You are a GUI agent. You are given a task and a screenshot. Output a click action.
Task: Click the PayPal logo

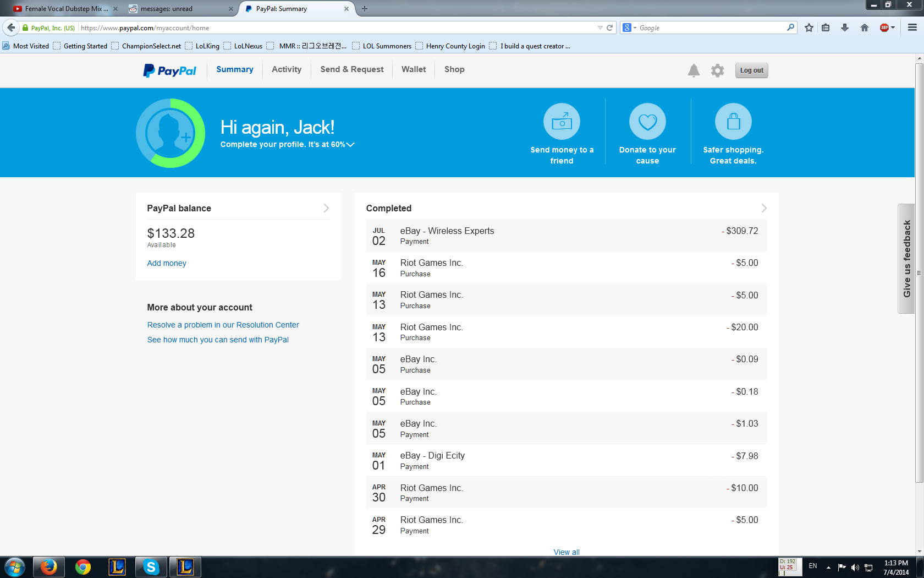(169, 70)
